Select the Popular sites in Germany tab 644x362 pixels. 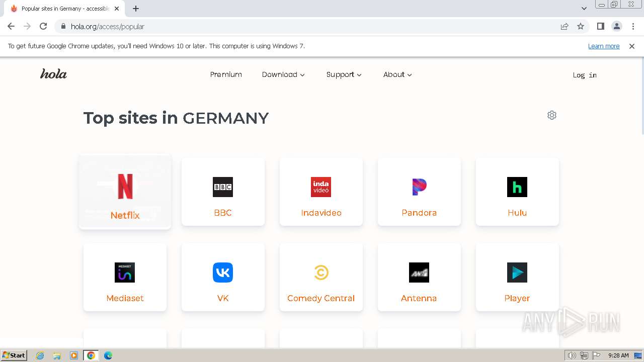tap(65, 9)
